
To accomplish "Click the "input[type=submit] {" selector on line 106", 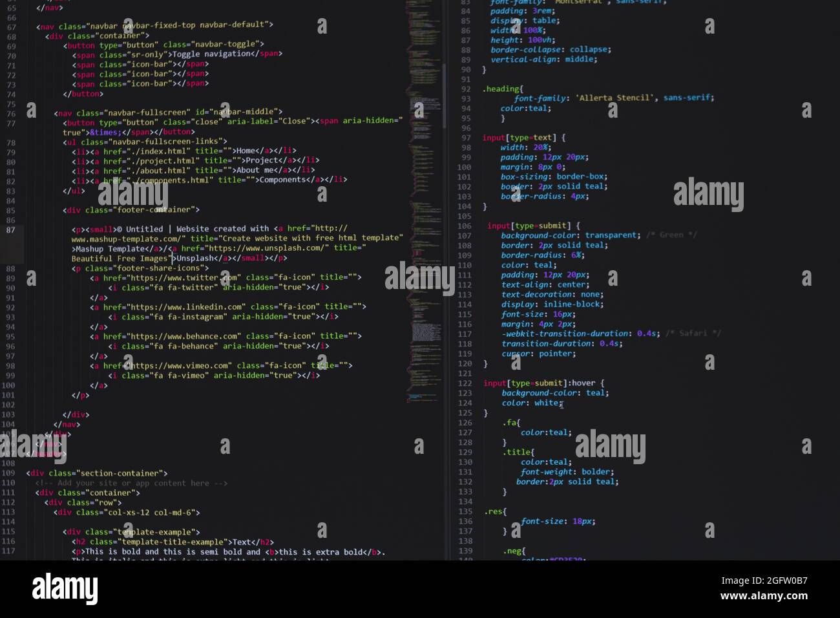I will (x=534, y=226).
